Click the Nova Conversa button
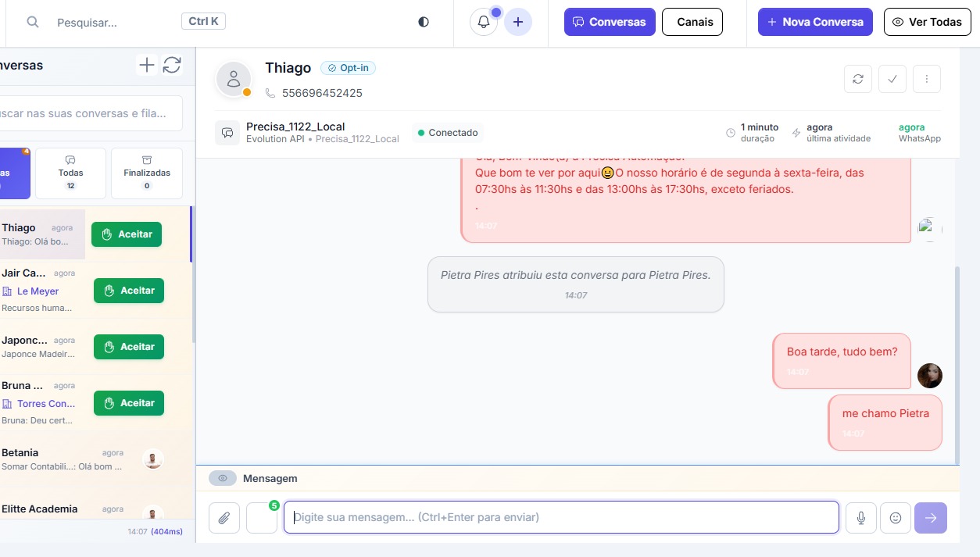Image resolution: width=980 pixels, height=557 pixels. pos(814,22)
